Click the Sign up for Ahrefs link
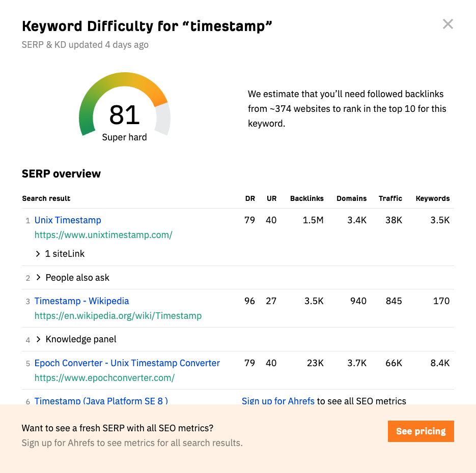 tap(278, 401)
